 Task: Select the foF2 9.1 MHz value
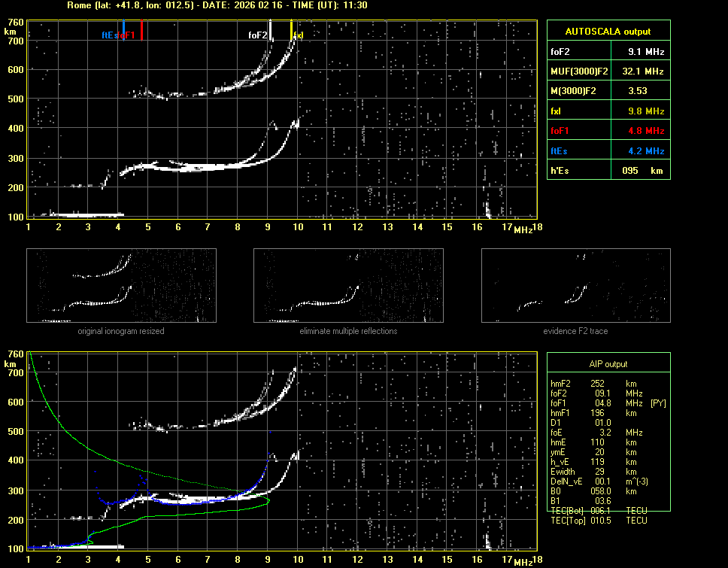(645, 52)
